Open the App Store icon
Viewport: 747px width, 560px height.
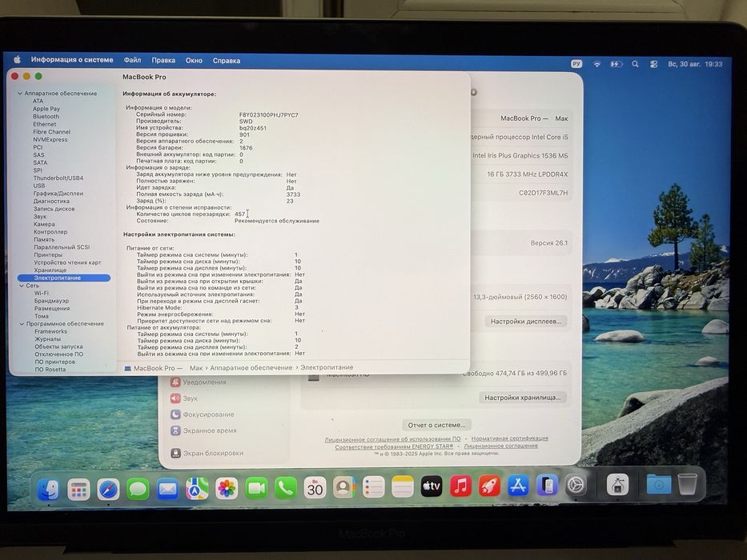(518, 486)
